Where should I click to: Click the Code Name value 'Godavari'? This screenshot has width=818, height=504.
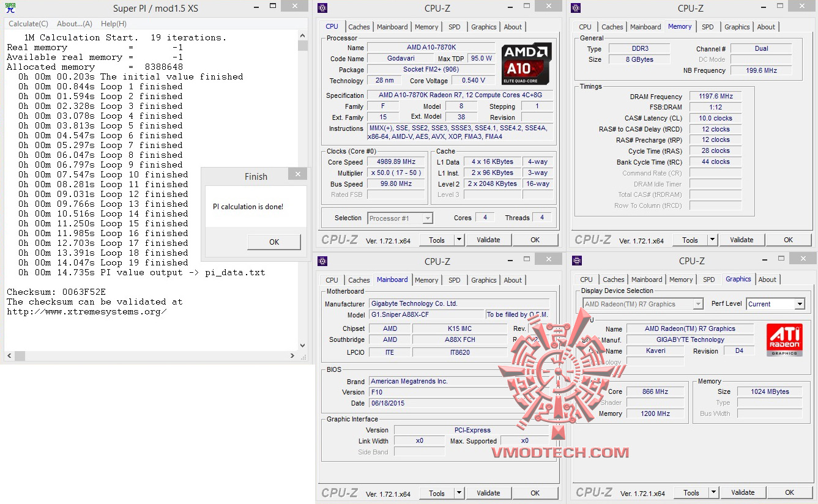click(x=401, y=59)
